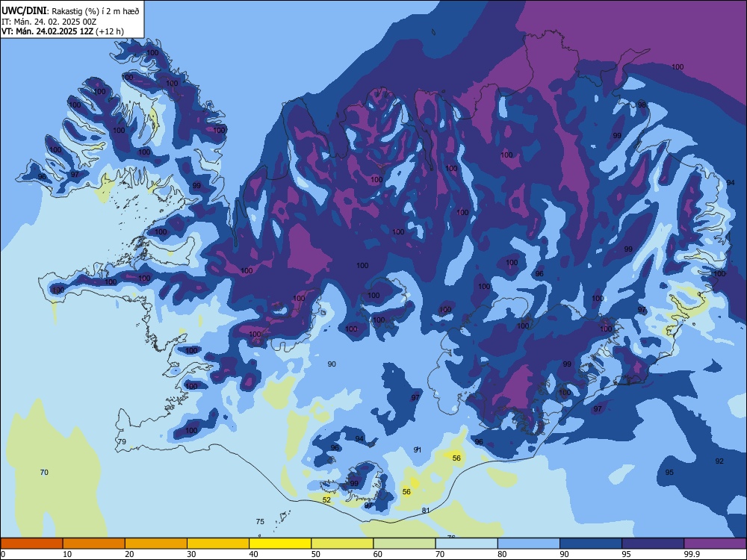This screenshot has width=747, height=560.
Task: Select the 90 humidity value on the map
Action: pos(332,364)
